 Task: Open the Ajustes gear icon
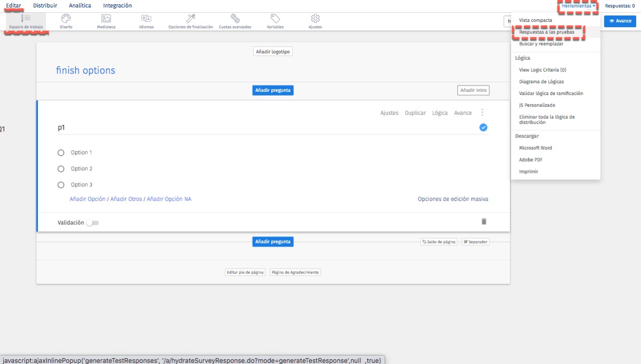tap(315, 19)
